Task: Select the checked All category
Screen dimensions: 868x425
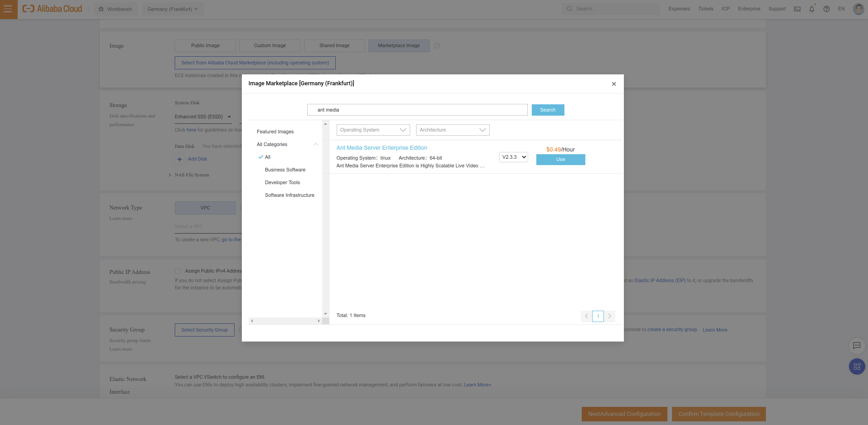Action: coord(267,157)
